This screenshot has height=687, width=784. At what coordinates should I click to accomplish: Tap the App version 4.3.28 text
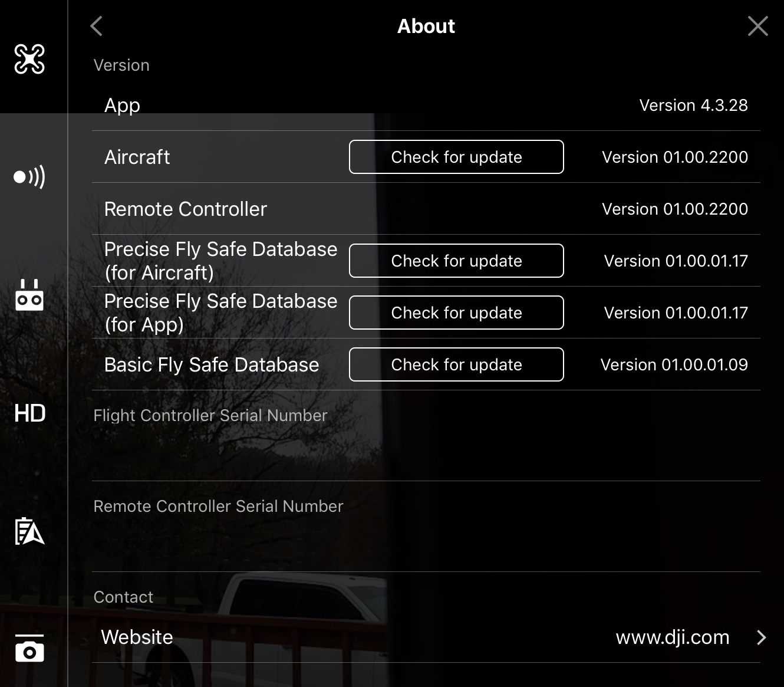693,105
